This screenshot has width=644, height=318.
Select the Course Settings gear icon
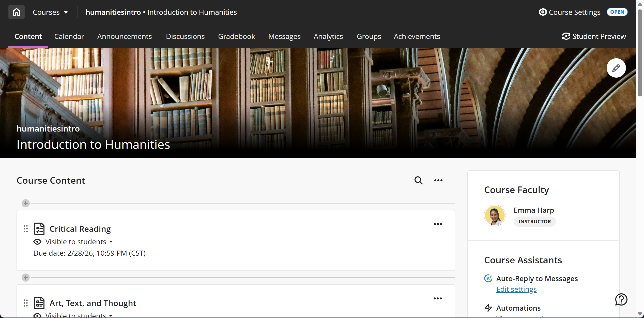click(x=543, y=12)
